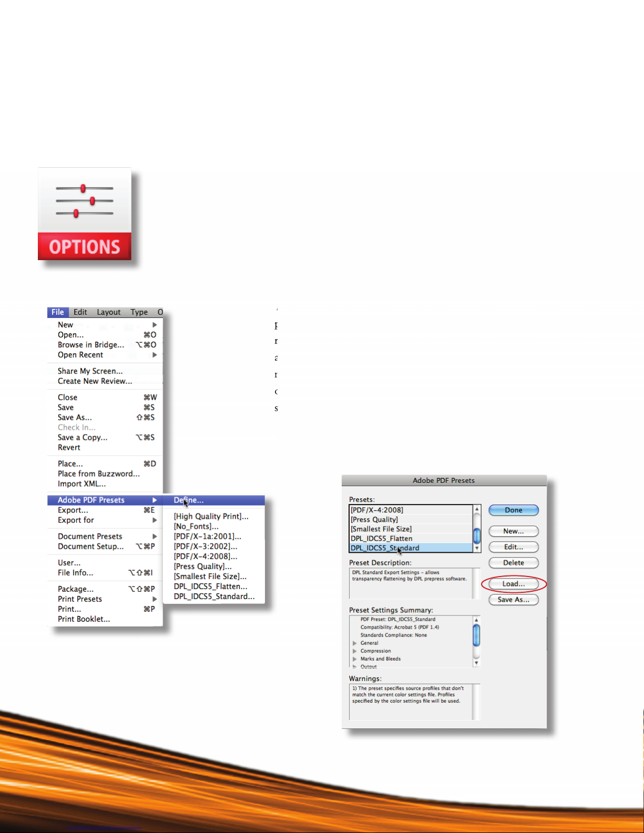The image size is (644, 833).
Task: Expand the Open Recent submenu
Action: 105,355
